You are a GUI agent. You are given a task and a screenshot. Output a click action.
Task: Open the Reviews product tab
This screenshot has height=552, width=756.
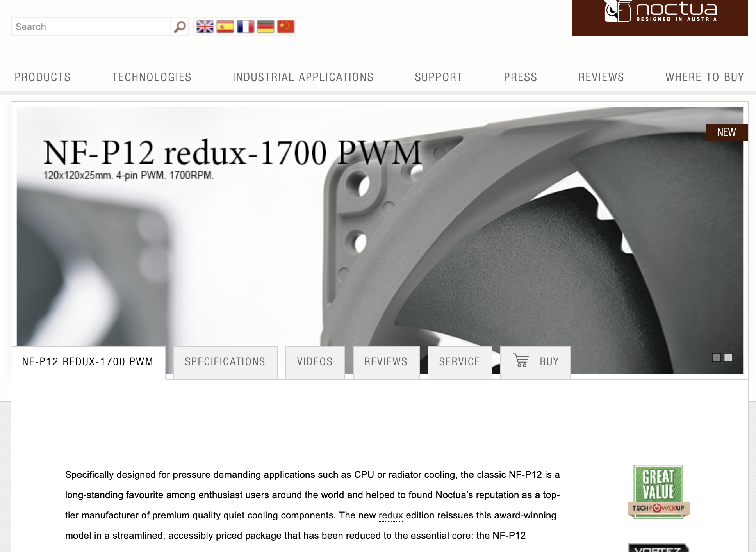[386, 362]
